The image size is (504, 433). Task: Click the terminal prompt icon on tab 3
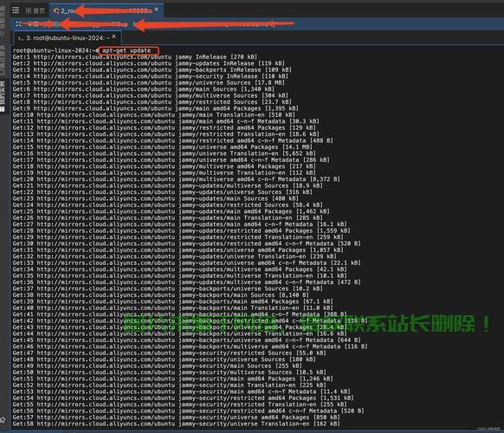pyautogui.click(x=21, y=38)
